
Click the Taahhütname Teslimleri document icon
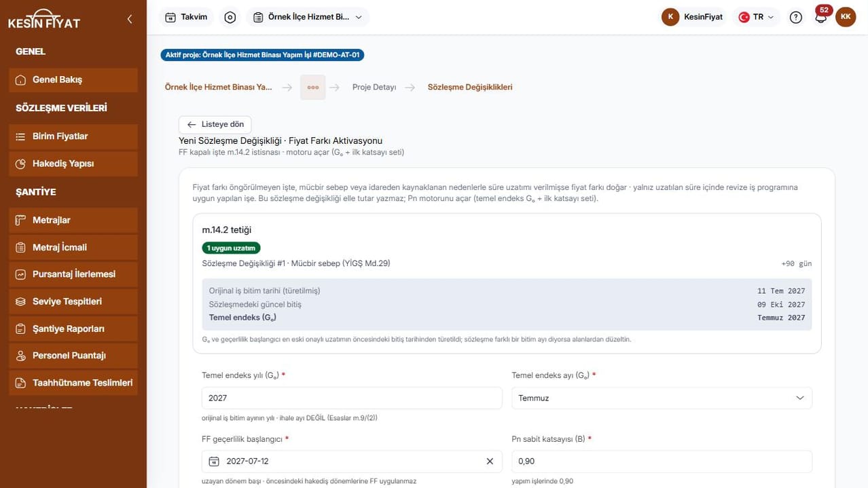point(20,383)
